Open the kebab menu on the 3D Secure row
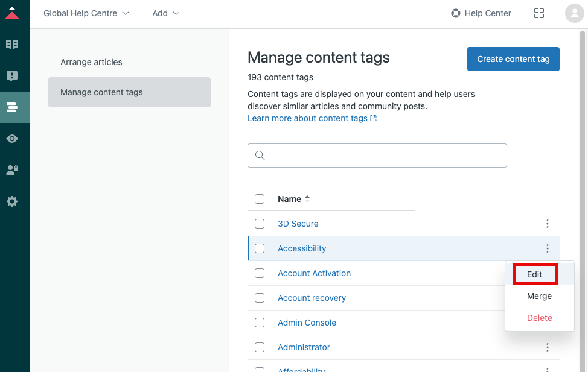The height and width of the screenshot is (372, 588). click(547, 224)
